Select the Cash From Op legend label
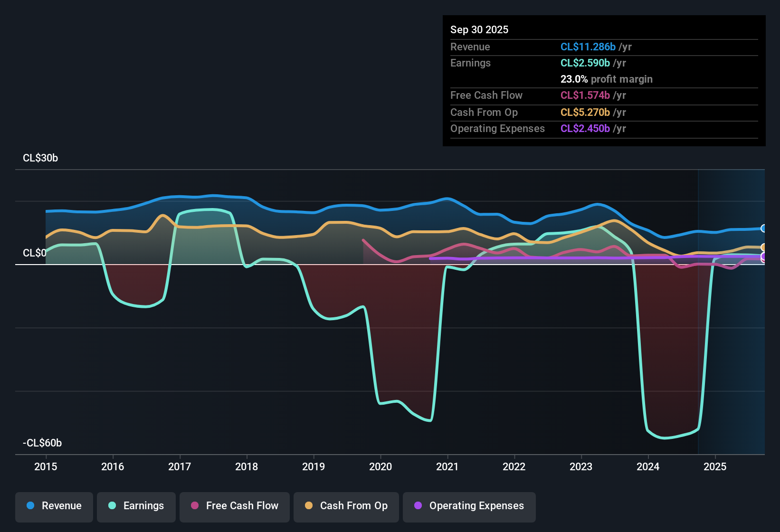 353,506
